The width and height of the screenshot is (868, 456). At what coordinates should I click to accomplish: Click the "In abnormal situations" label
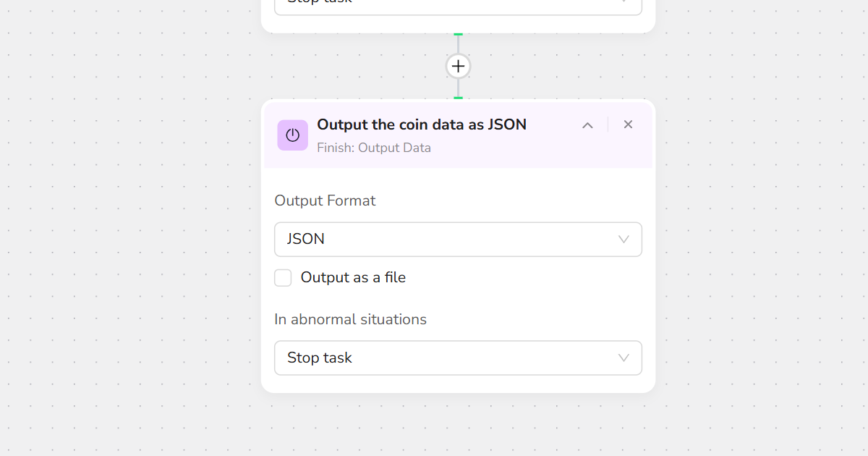coord(350,319)
